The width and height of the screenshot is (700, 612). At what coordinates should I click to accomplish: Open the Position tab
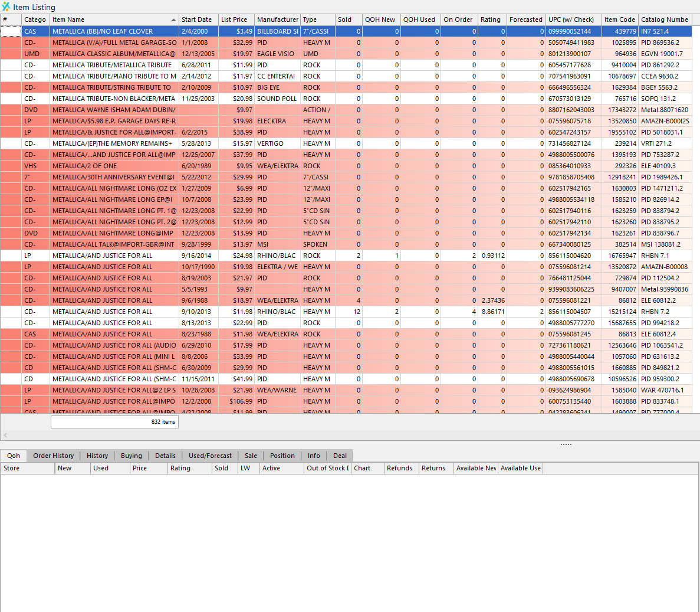tap(282, 456)
